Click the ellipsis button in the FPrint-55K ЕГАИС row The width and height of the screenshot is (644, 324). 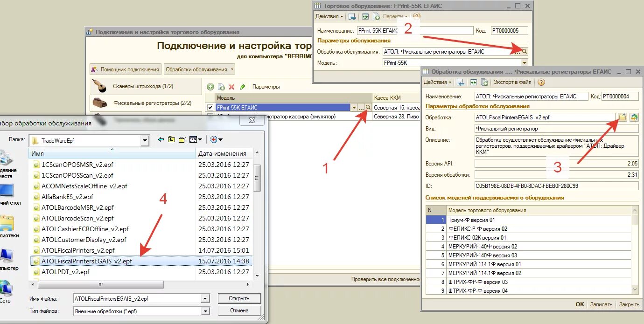tap(361, 108)
